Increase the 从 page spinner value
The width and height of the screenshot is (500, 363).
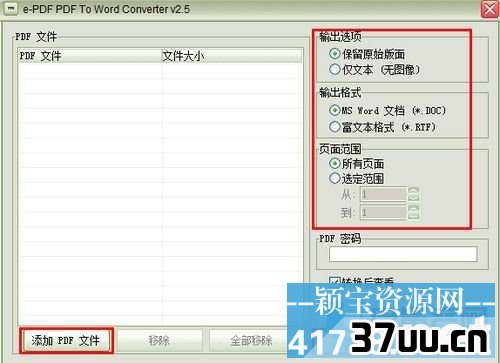(413, 191)
